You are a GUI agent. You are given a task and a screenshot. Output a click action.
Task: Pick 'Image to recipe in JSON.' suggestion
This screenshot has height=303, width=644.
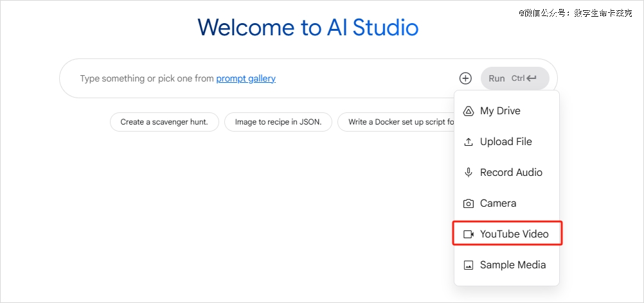(x=278, y=122)
